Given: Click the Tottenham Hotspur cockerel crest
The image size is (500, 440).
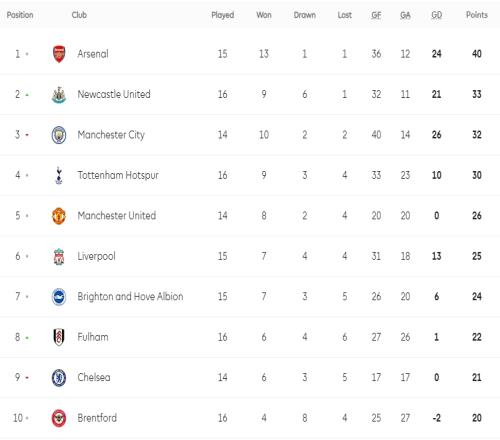Looking at the screenshot, I should tap(59, 175).
